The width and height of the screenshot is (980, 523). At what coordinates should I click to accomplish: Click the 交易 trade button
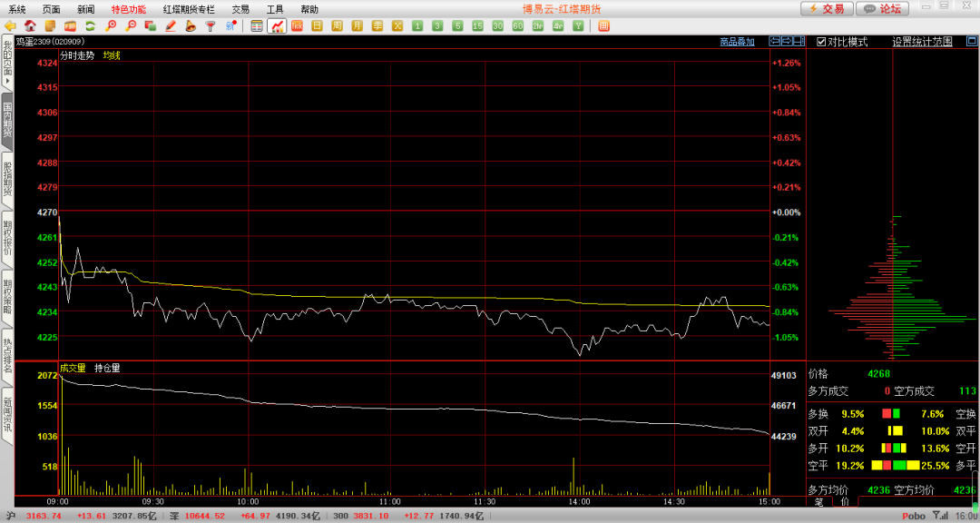click(x=827, y=8)
